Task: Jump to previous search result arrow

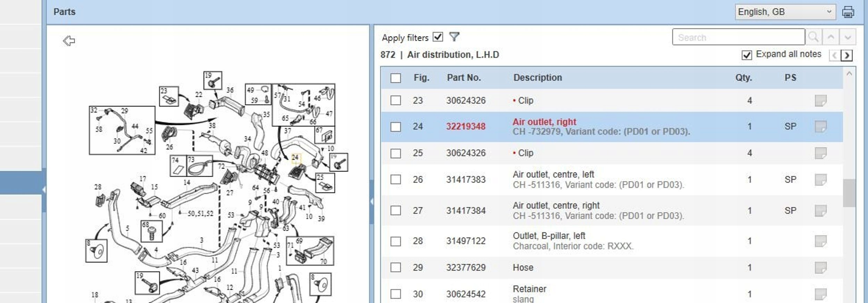Action: (x=831, y=37)
